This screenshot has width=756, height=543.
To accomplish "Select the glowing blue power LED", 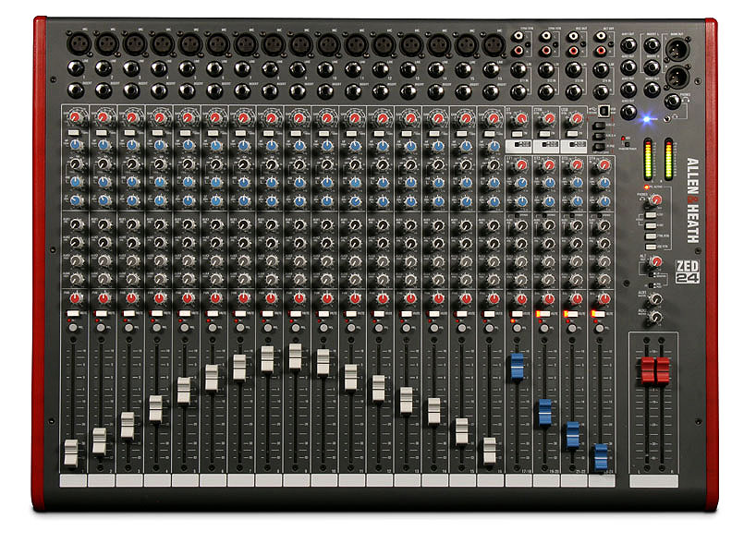I will 647,118.
